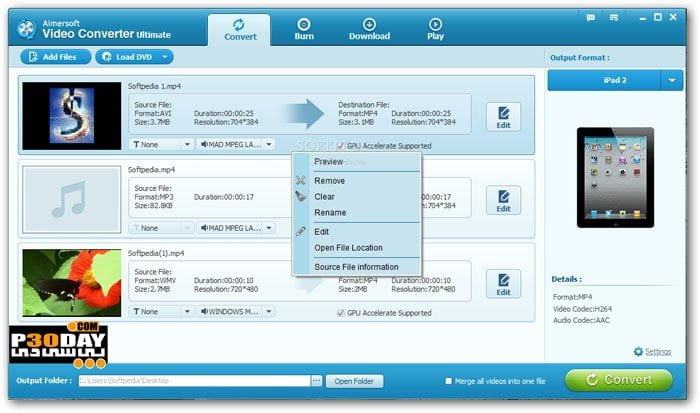
Task: Choose Source File information in context menu
Action: click(x=357, y=267)
